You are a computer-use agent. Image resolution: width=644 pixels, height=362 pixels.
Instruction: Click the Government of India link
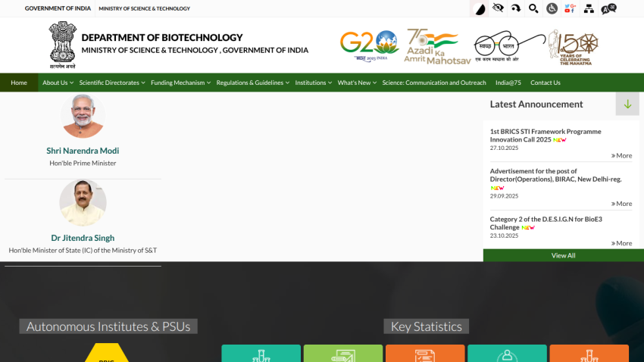tap(58, 8)
